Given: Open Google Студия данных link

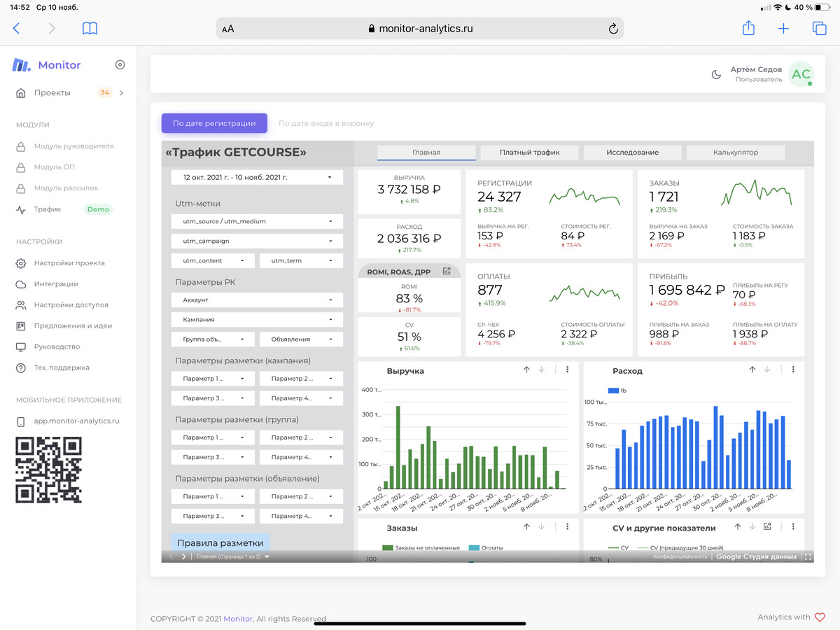Looking at the screenshot, I should coord(756,556).
